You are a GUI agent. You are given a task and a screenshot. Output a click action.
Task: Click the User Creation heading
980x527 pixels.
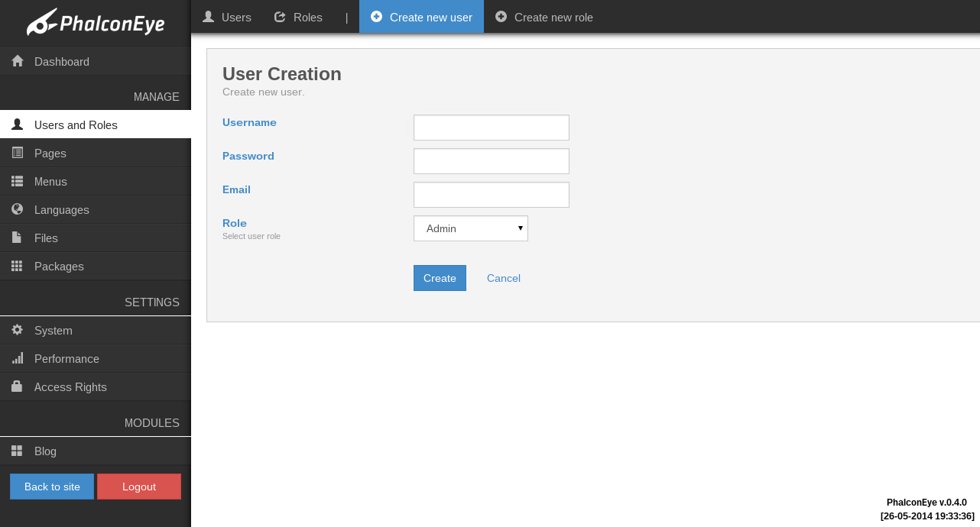(282, 74)
